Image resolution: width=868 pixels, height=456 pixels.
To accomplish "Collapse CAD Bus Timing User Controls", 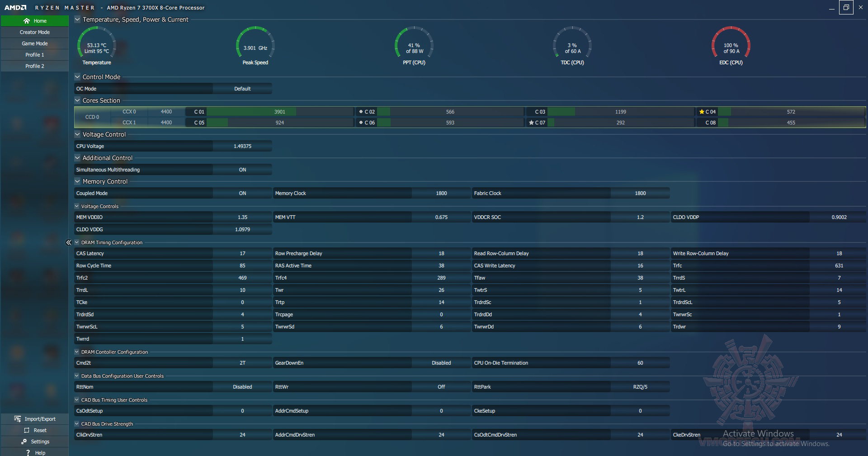I will pyautogui.click(x=77, y=400).
